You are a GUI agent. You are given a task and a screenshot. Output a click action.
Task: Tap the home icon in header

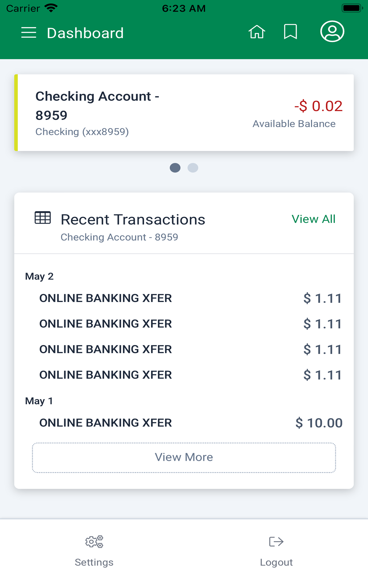click(x=257, y=32)
